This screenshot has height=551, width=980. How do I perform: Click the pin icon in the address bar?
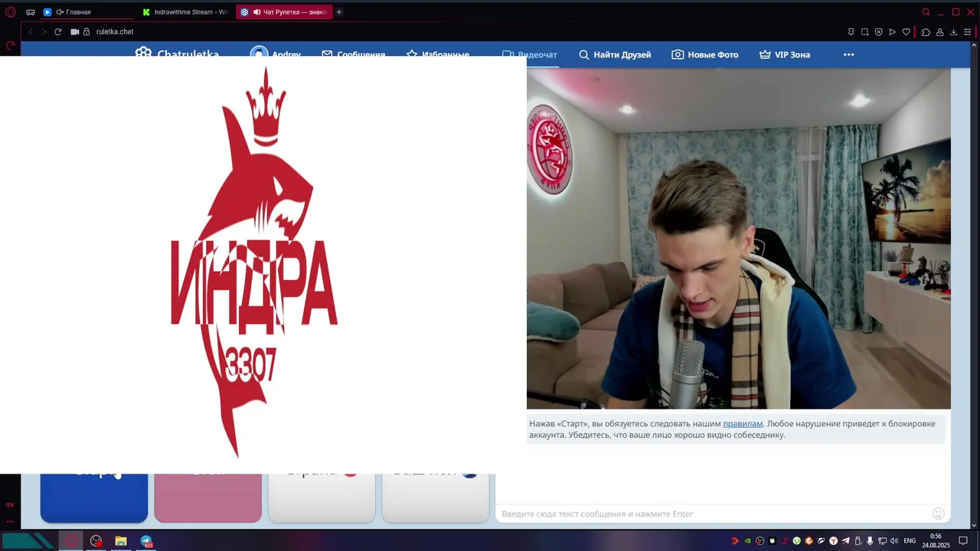pos(851,32)
